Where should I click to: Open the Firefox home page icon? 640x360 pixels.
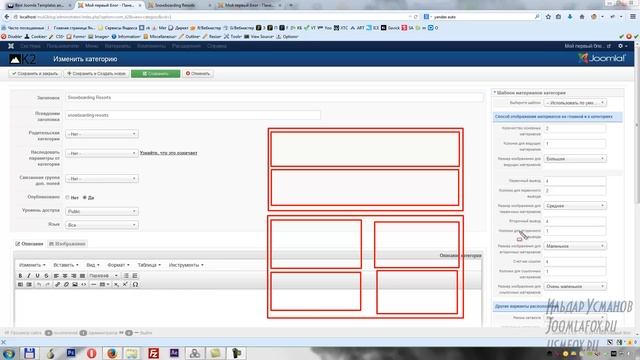(582, 17)
